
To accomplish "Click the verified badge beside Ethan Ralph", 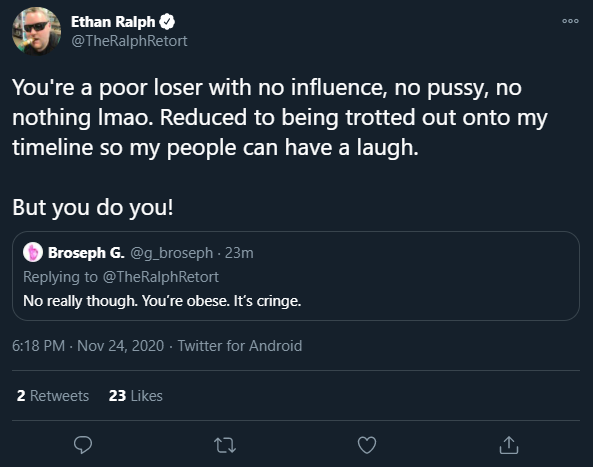I will click(x=167, y=22).
